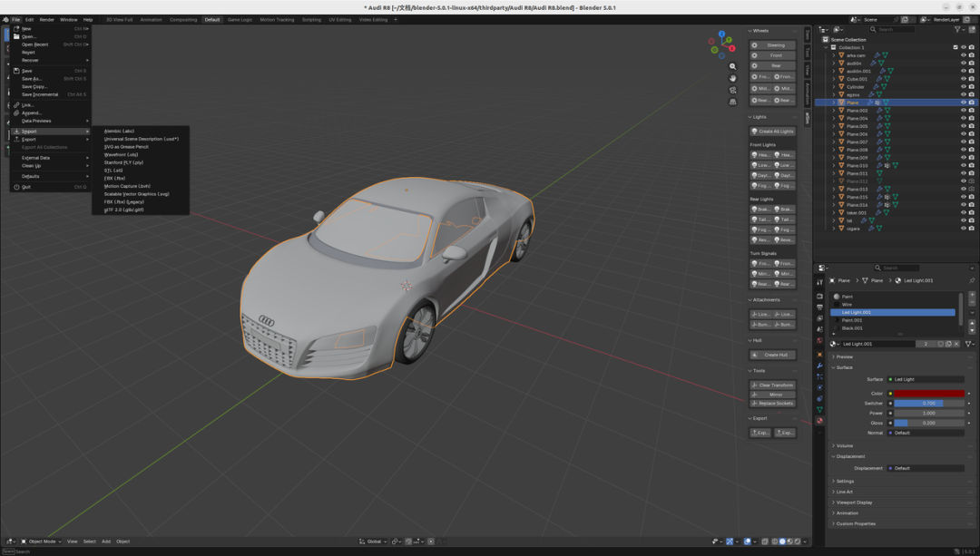Click the Create All Lights button
The image size is (980, 556).
coord(772,132)
